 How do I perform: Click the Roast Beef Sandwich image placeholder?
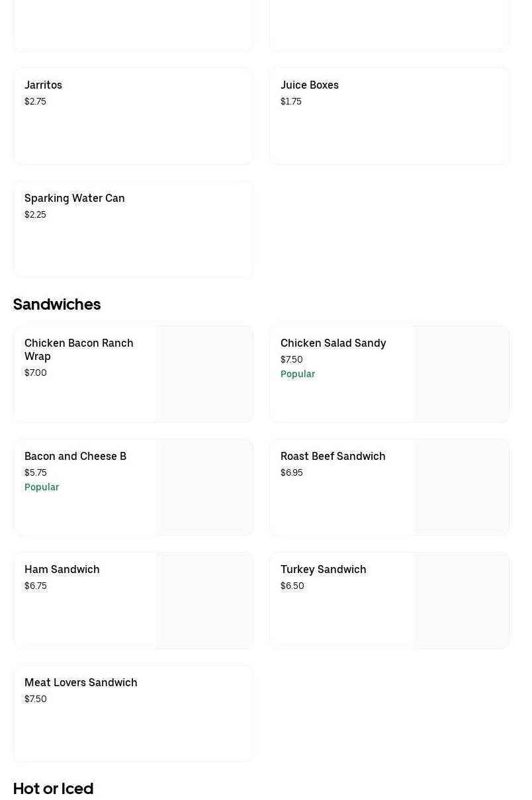[461, 488]
